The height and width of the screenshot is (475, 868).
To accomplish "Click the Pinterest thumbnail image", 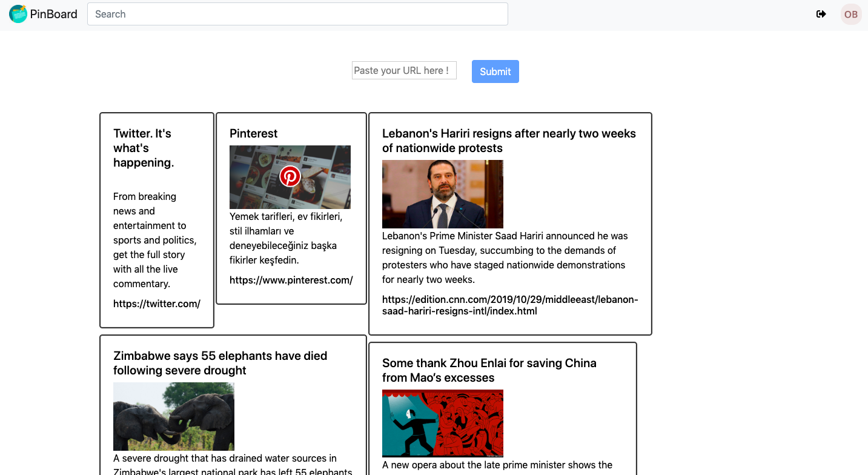I will (290, 177).
